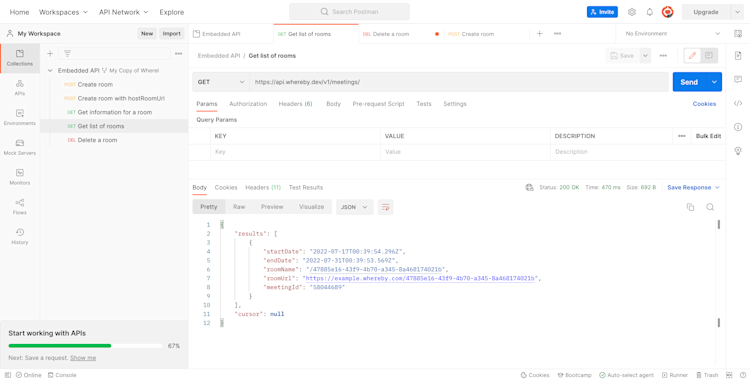Click the plus icon to create new collection
Image resolution: width=750 pixels, height=381 pixels.
50,54
